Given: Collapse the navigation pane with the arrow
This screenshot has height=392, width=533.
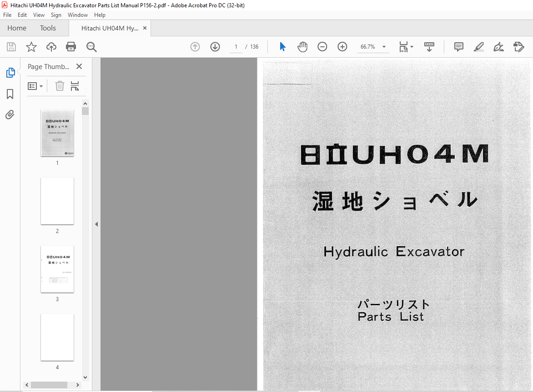Looking at the screenshot, I should 96,224.
